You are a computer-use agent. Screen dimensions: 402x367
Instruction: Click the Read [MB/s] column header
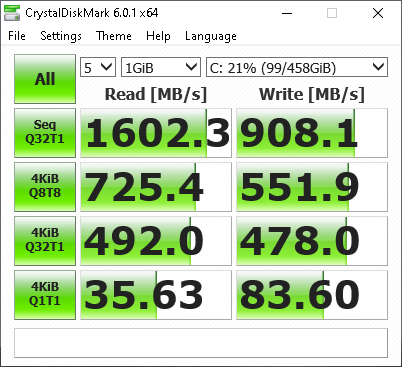[156, 94]
